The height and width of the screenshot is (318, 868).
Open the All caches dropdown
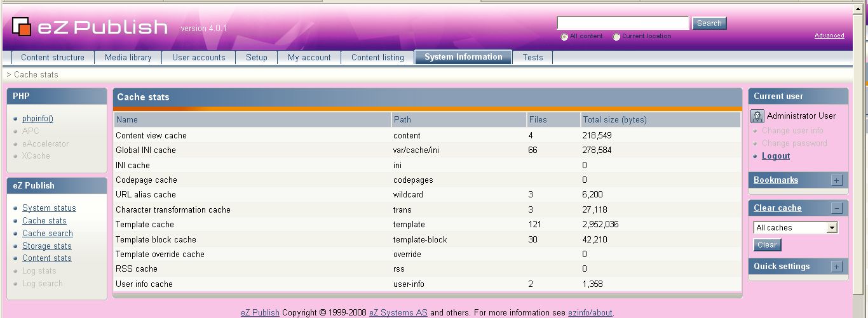pos(796,228)
